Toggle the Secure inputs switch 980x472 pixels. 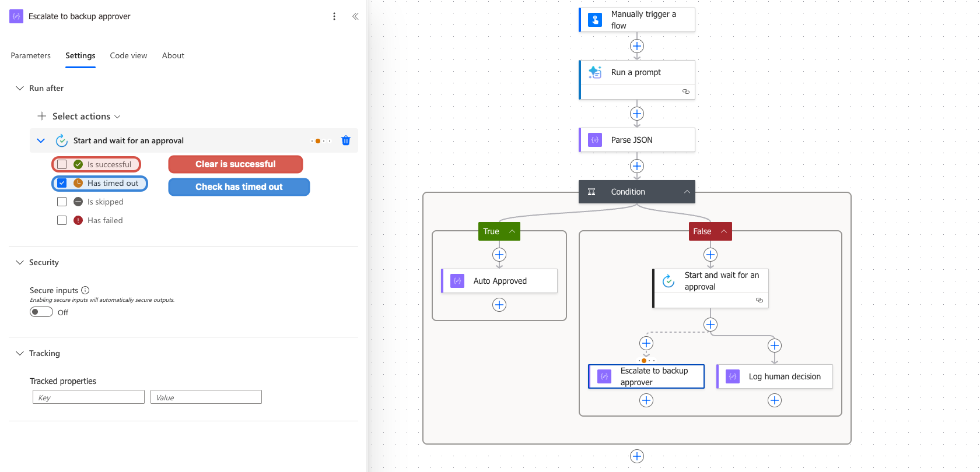(x=41, y=312)
